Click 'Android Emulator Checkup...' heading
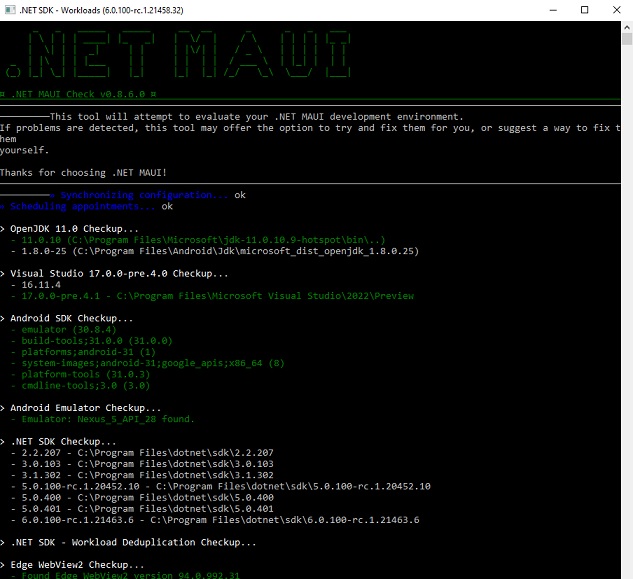This screenshot has width=633, height=579. tap(80, 408)
